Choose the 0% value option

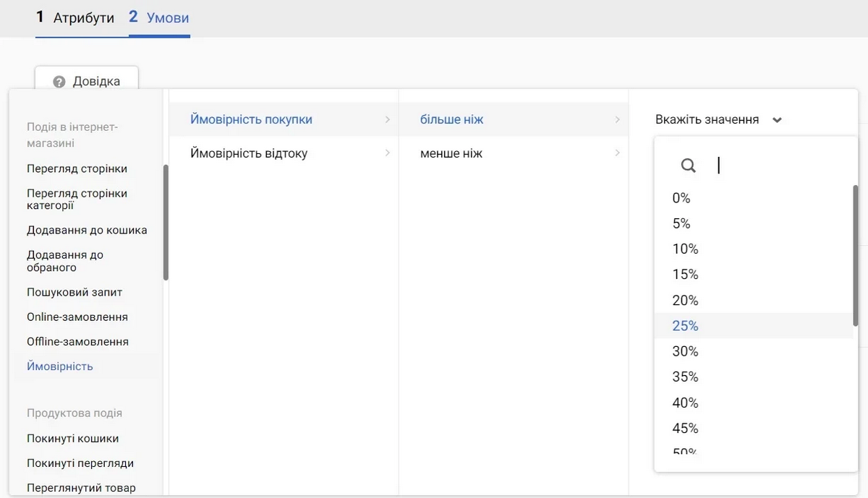click(x=681, y=198)
